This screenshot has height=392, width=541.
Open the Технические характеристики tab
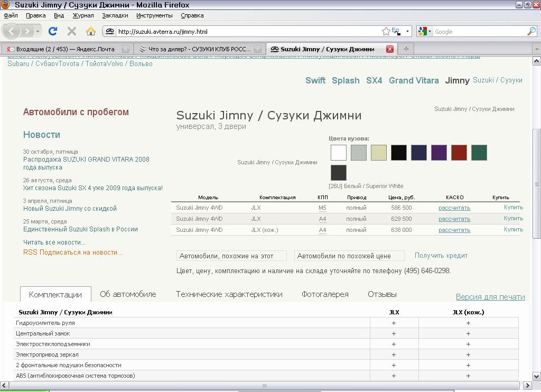click(x=229, y=294)
